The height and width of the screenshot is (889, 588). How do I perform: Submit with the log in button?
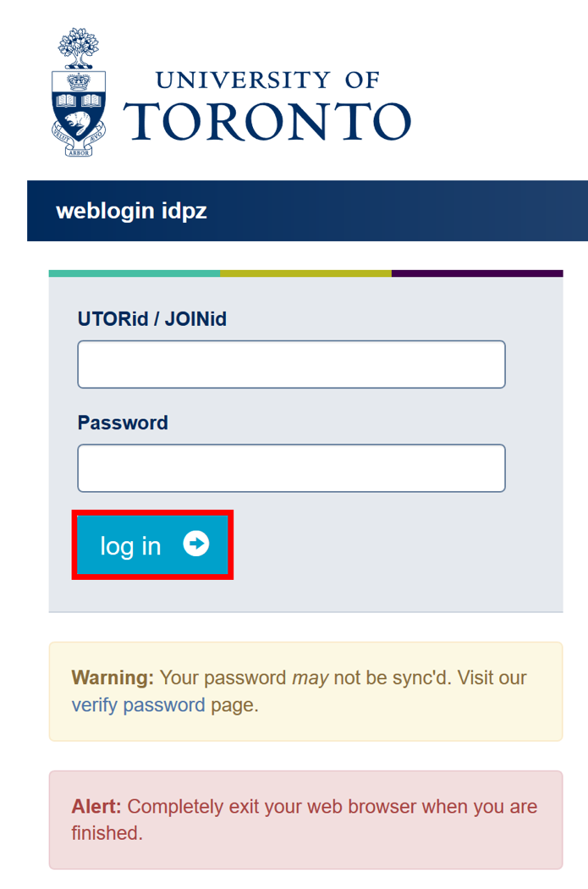[152, 545]
